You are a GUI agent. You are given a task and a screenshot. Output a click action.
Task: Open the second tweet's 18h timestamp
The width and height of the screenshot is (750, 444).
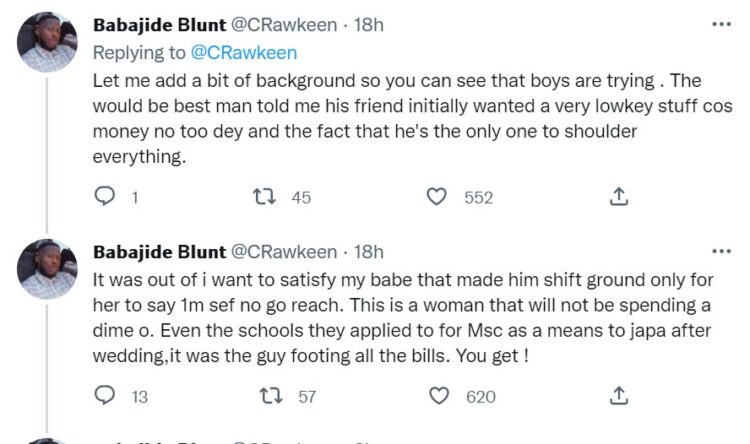click(370, 251)
